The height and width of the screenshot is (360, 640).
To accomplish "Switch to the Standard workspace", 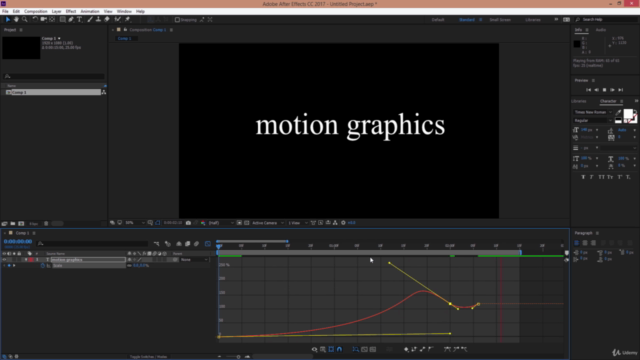I will pos(467,20).
